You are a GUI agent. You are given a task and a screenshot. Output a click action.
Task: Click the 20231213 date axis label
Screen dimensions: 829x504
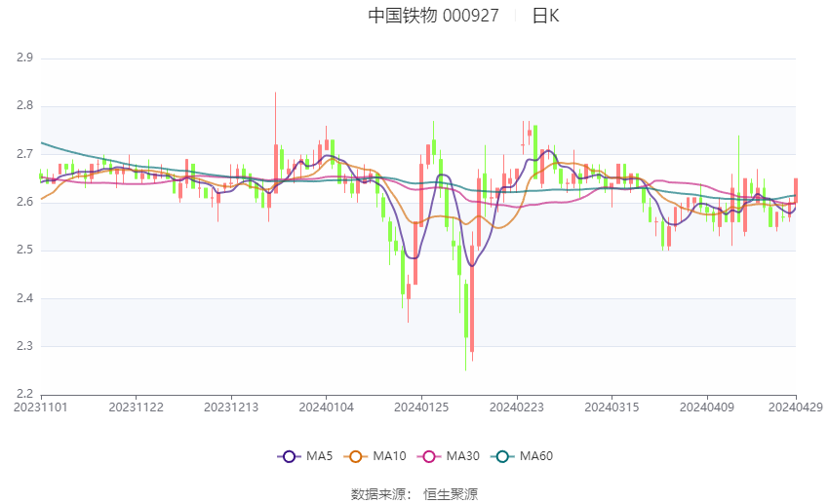click(231, 407)
